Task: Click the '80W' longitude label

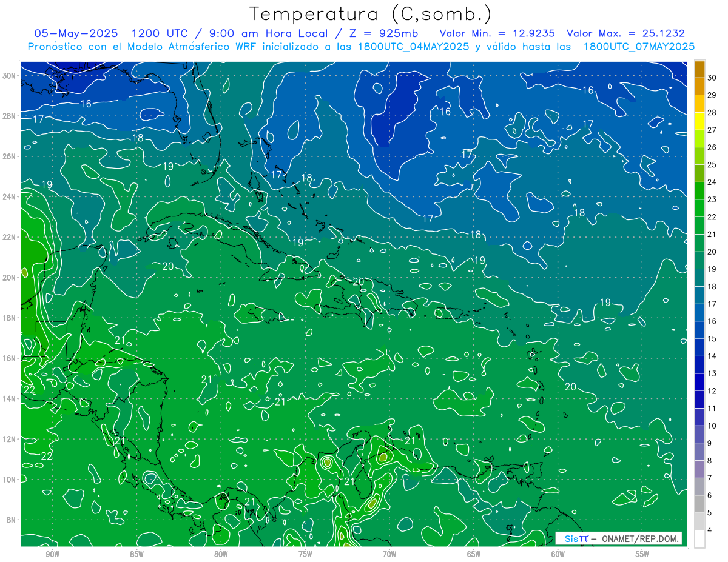Action: click(221, 554)
